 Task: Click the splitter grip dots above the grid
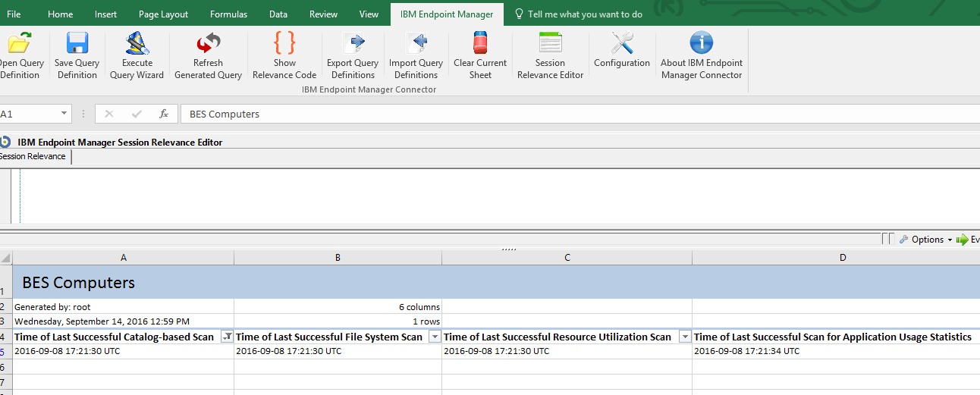click(x=509, y=249)
